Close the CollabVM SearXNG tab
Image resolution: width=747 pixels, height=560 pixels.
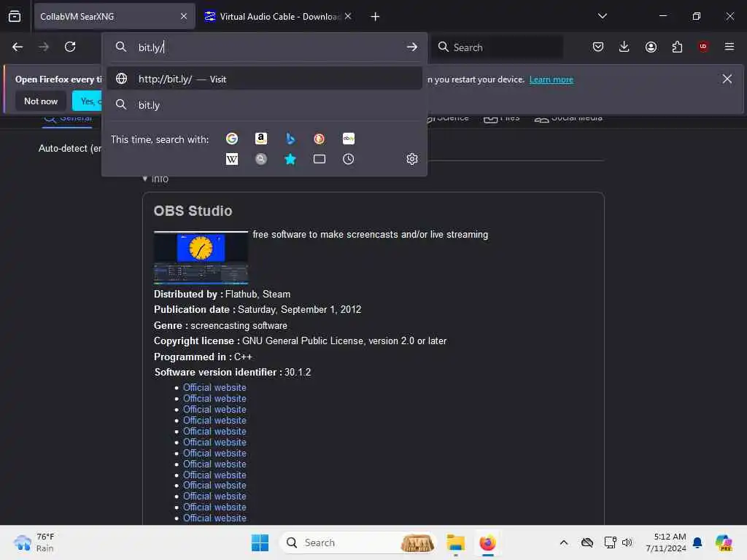(184, 16)
